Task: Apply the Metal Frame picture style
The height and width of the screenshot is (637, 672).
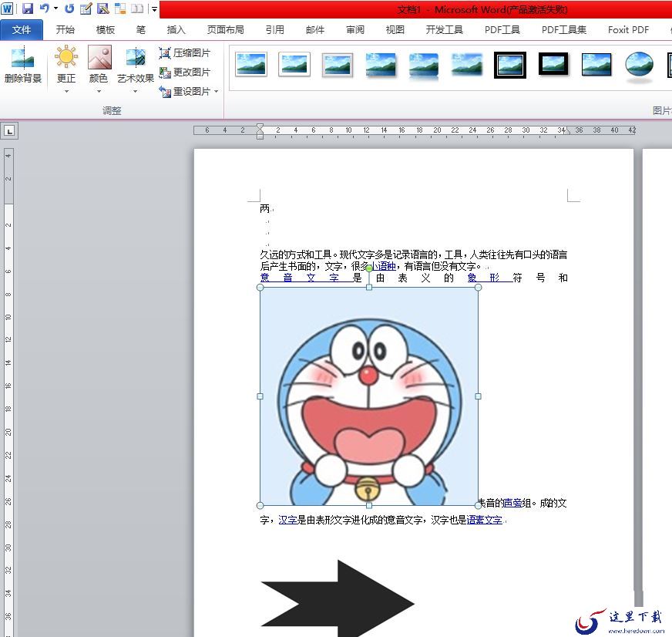Action: pyautogui.click(x=338, y=65)
